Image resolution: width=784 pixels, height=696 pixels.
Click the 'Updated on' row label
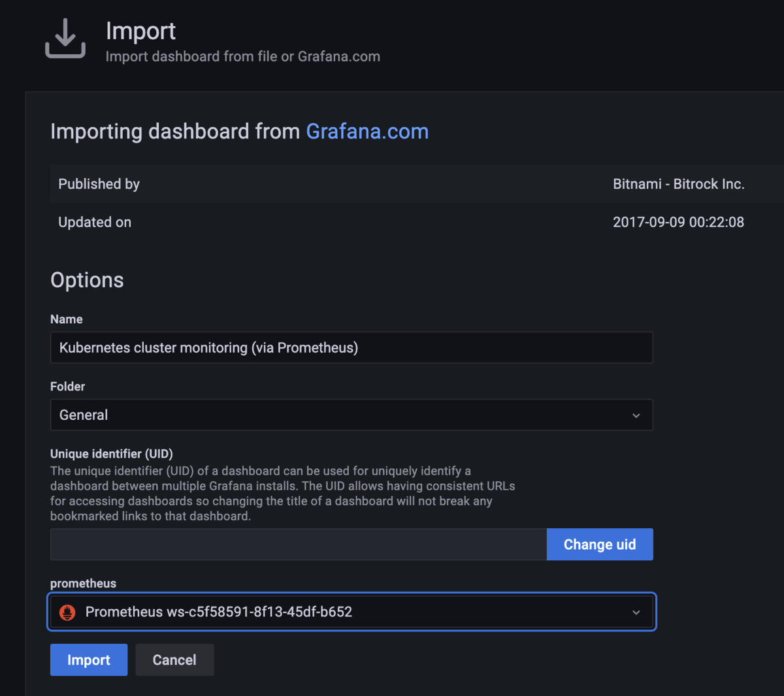(95, 222)
